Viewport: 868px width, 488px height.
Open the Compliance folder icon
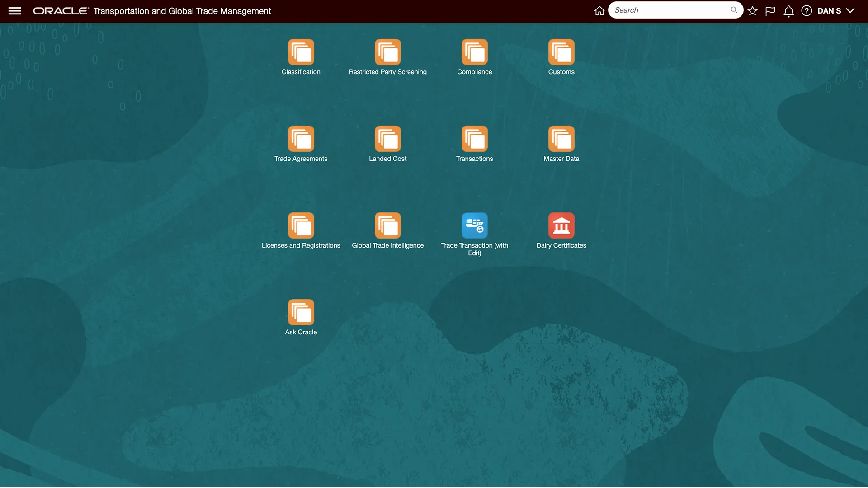click(x=474, y=52)
